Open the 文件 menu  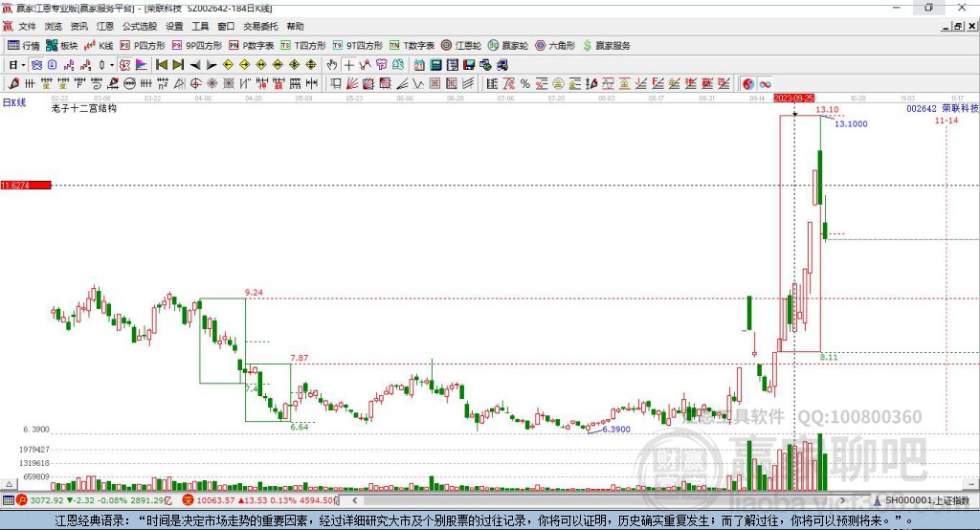click(x=27, y=26)
